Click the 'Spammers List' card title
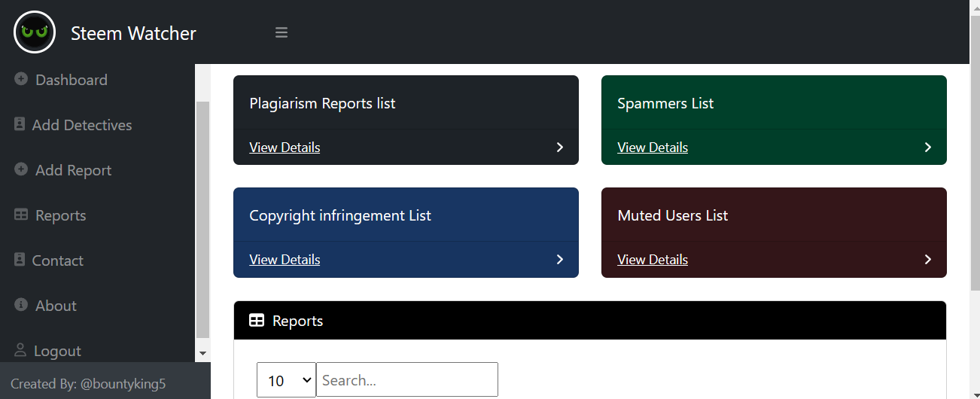980x399 pixels. [x=665, y=103]
